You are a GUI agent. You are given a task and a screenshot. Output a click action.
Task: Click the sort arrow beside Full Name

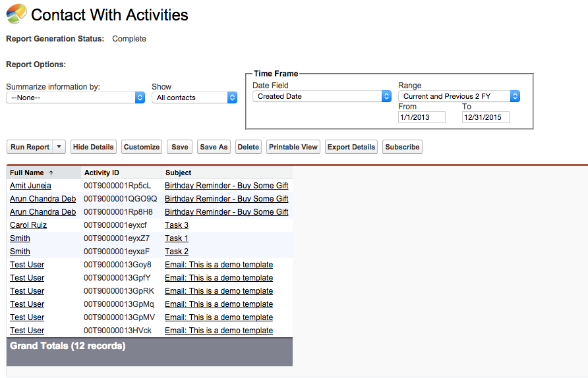click(51, 173)
